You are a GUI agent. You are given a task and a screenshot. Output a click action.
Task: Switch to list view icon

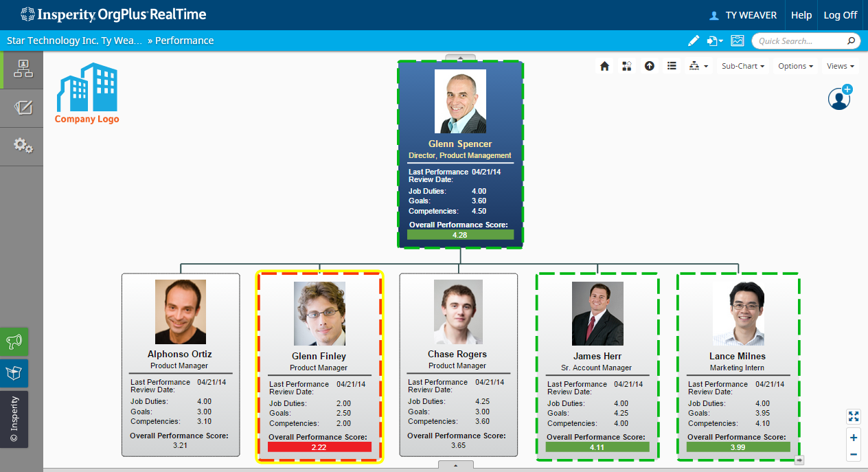672,67
